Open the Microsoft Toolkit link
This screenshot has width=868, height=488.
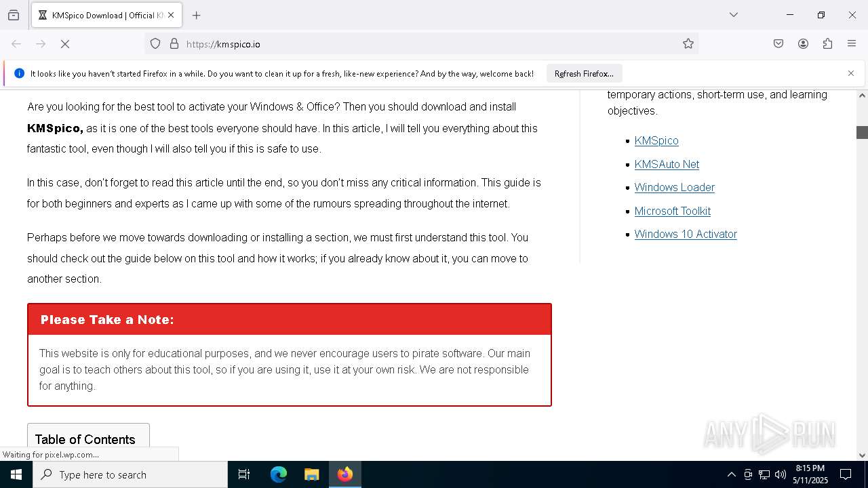click(x=673, y=211)
